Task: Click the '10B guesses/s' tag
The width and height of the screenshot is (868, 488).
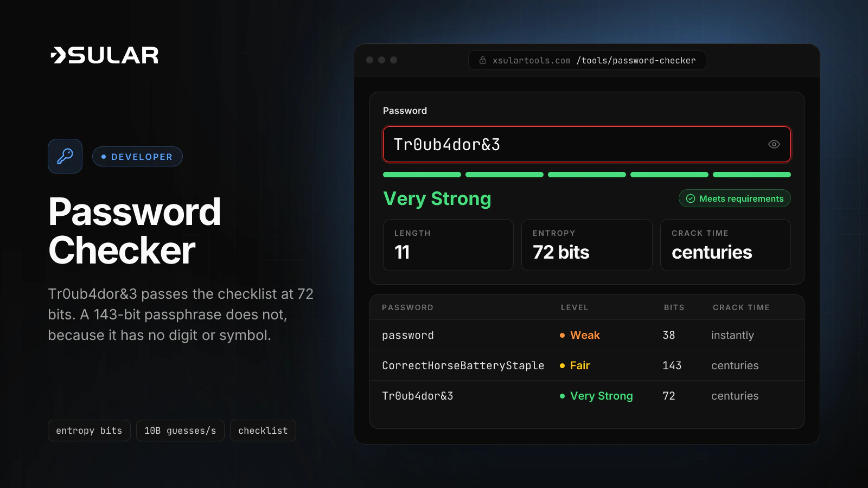Action: 180,431
